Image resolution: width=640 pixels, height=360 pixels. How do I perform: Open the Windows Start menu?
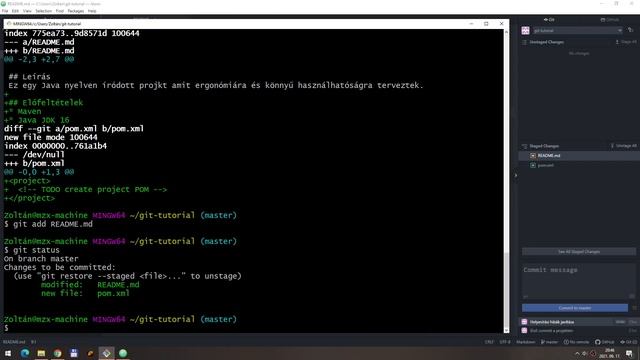point(8,353)
